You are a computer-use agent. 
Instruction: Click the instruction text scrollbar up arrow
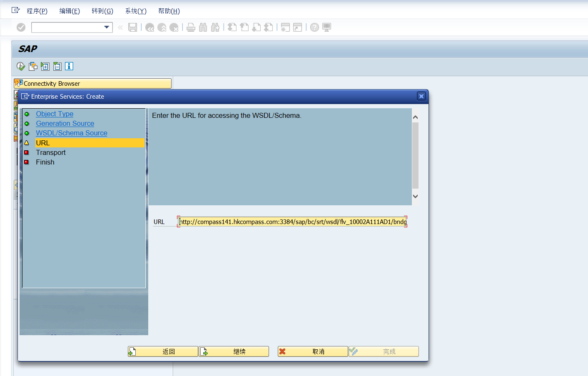(x=415, y=117)
